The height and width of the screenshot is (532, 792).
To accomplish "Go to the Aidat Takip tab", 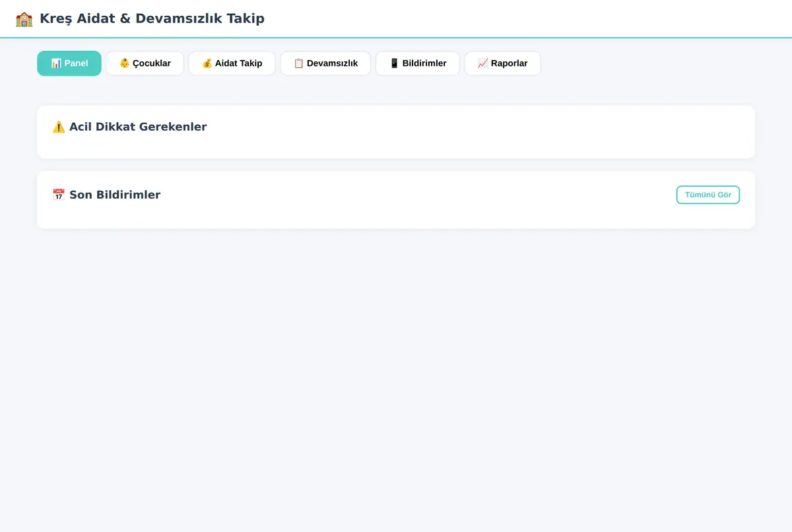I will click(x=232, y=63).
